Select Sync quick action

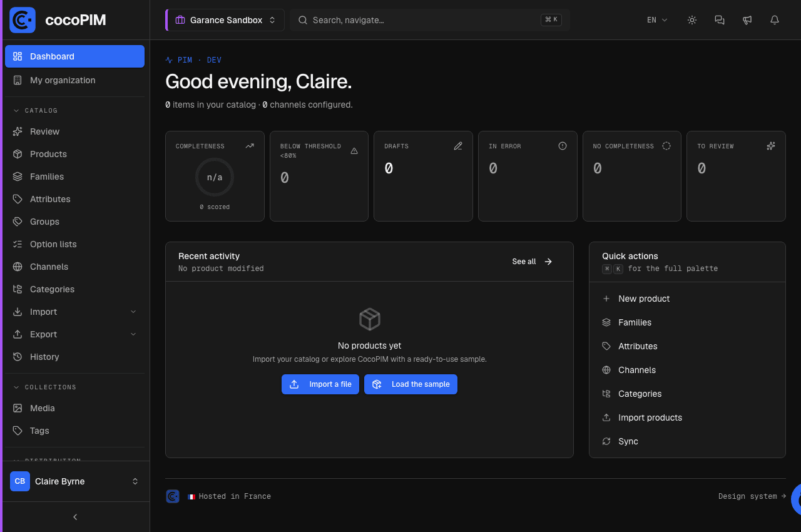[687, 441]
